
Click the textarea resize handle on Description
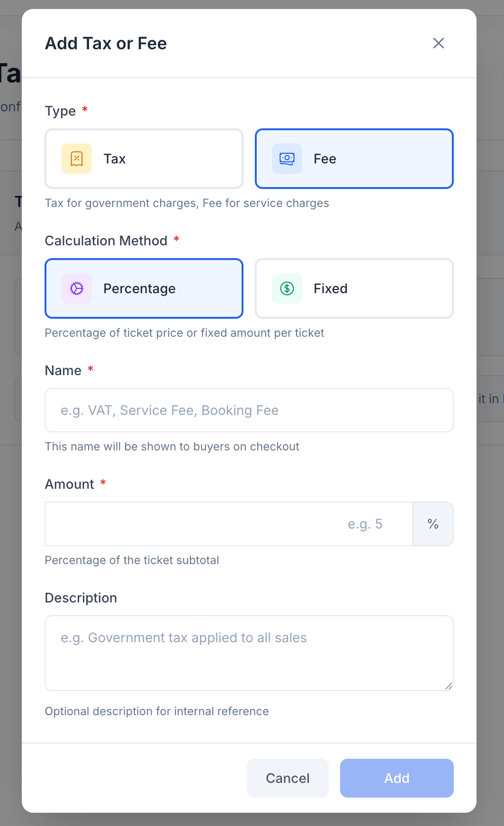click(450, 685)
